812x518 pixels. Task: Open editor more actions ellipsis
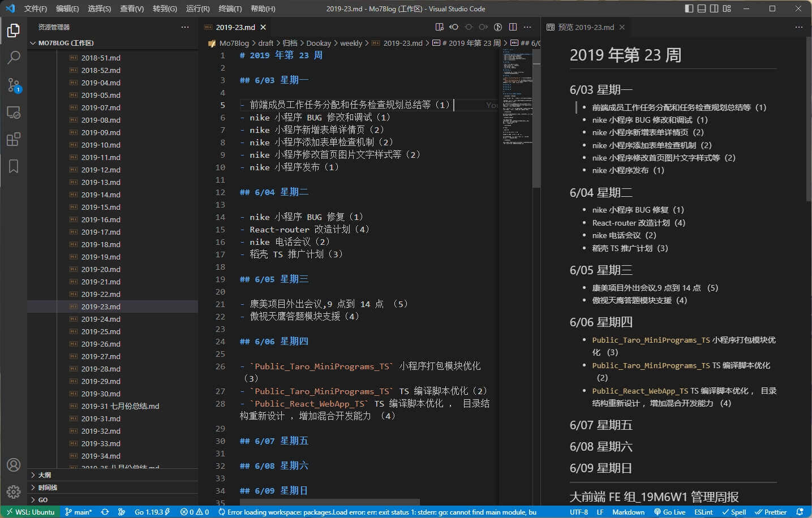527,27
